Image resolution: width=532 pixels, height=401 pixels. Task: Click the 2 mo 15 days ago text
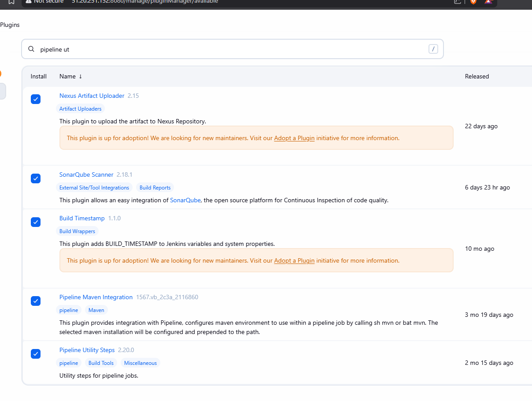[489, 363]
